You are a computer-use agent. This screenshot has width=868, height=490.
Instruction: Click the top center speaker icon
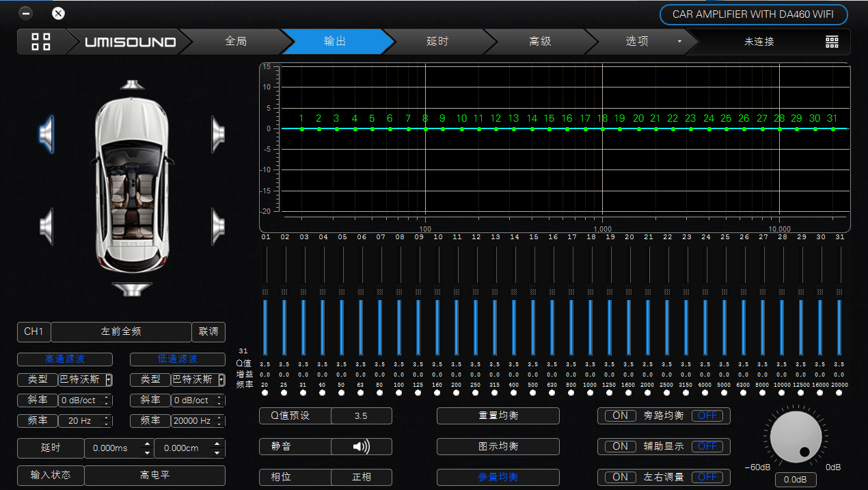click(132, 85)
